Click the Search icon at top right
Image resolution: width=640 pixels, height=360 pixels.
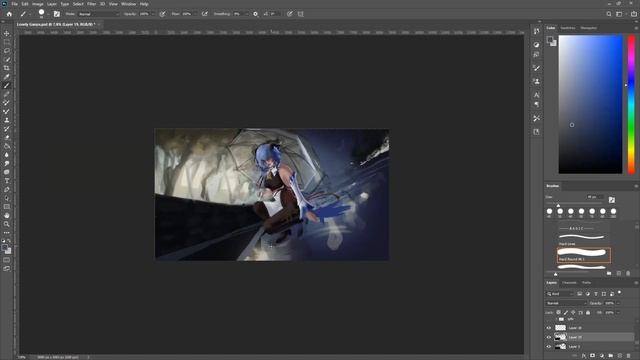pos(609,14)
